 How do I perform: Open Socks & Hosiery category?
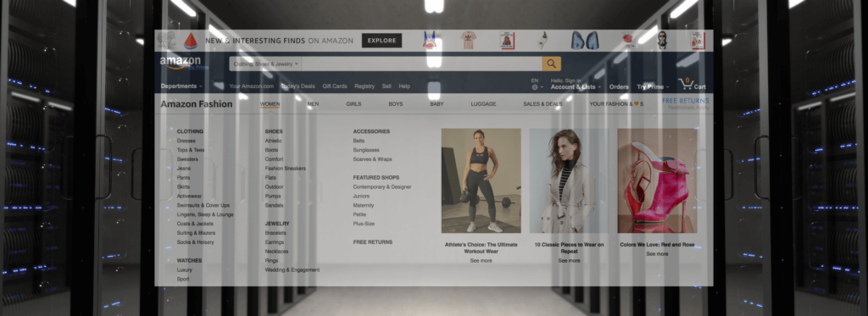(195, 242)
